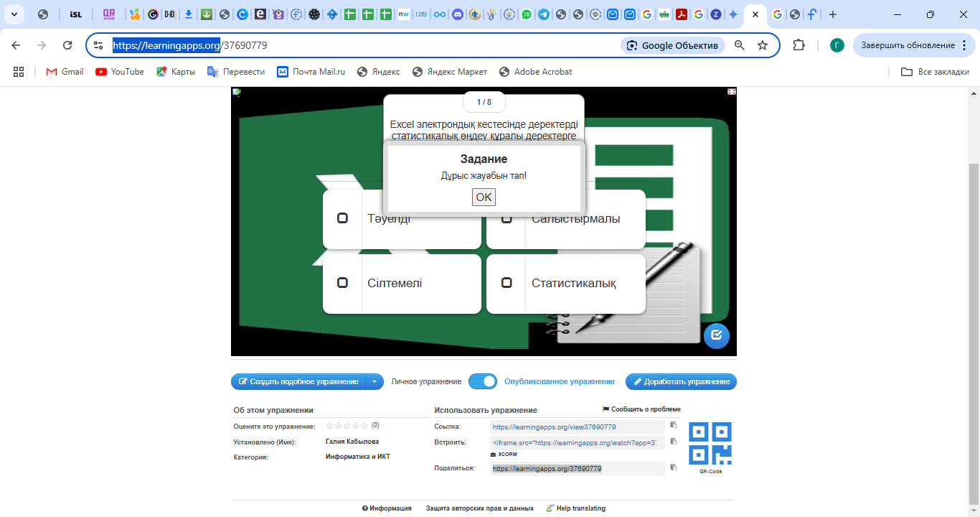Click the Поделиться URL field

coord(578,468)
